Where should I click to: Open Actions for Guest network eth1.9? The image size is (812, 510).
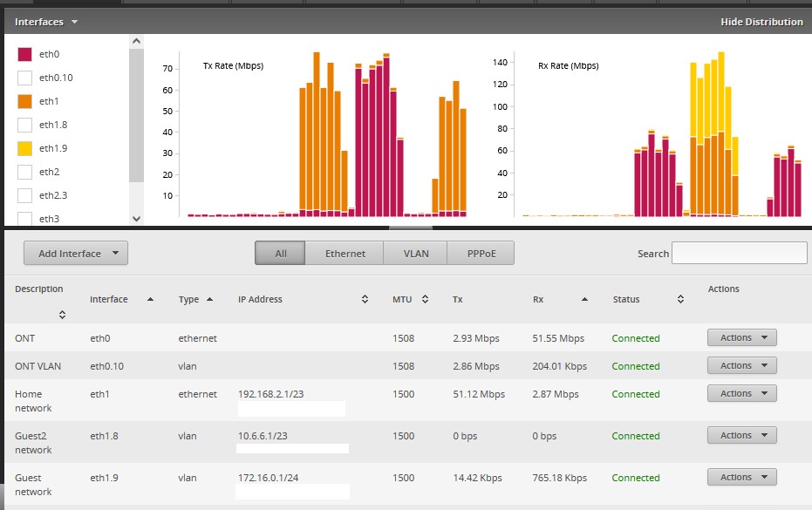click(741, 477)
